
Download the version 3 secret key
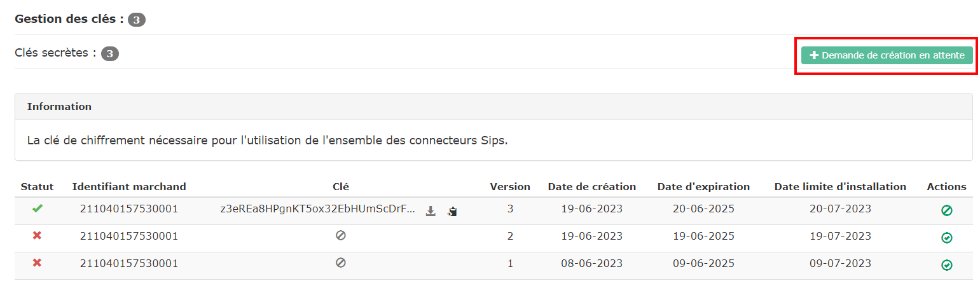coord(431,211)
